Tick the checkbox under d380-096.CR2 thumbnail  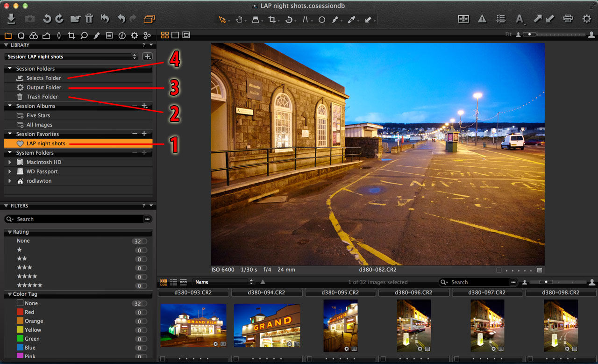382,359
